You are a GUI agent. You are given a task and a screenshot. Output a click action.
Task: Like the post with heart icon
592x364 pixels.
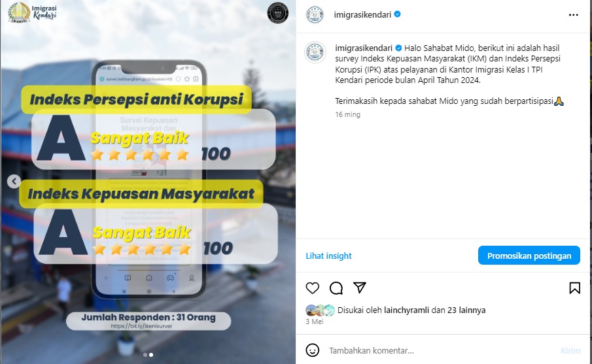(x=312, y=288)
